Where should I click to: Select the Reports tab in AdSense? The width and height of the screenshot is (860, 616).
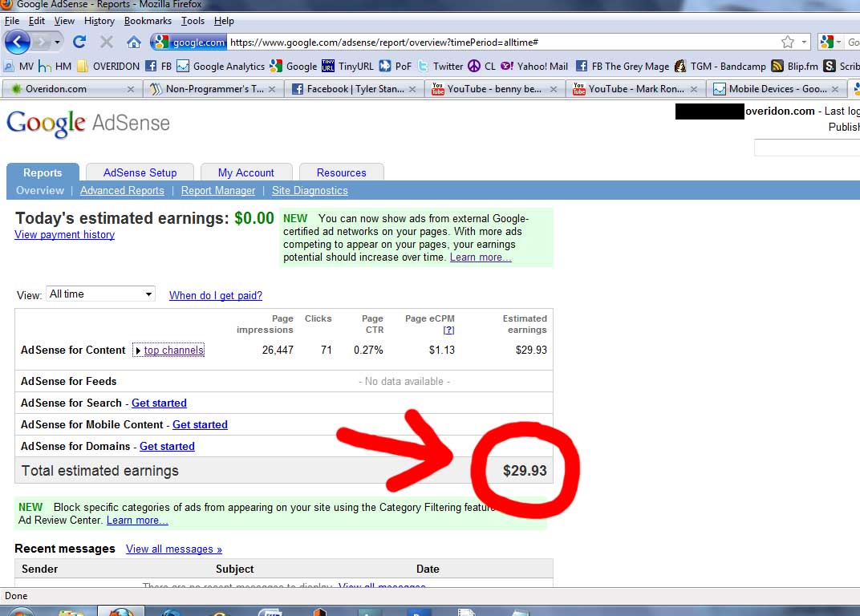click(x=43, y=172)
